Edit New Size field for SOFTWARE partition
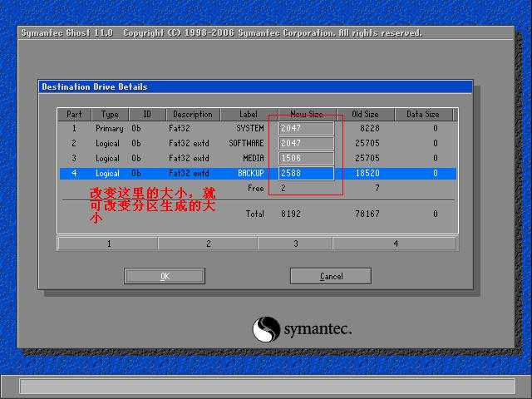 click(x=306, y=144)
